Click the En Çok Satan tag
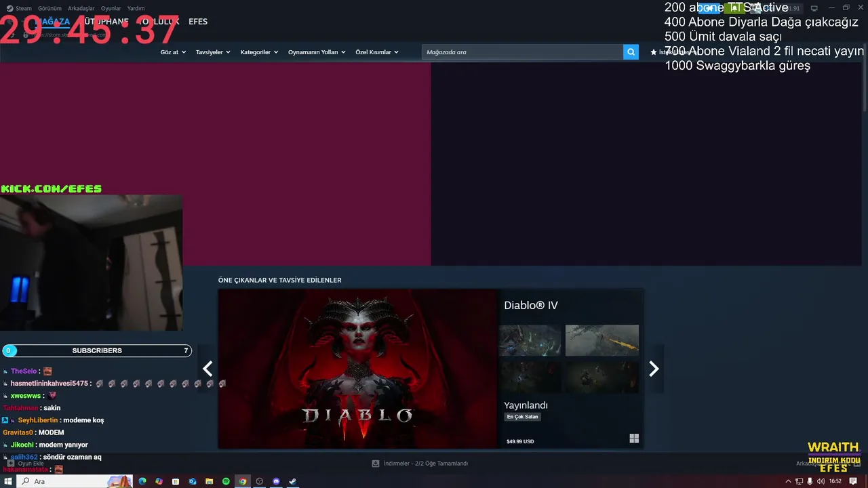Screen dimensions: 868x488 (522, 417)
